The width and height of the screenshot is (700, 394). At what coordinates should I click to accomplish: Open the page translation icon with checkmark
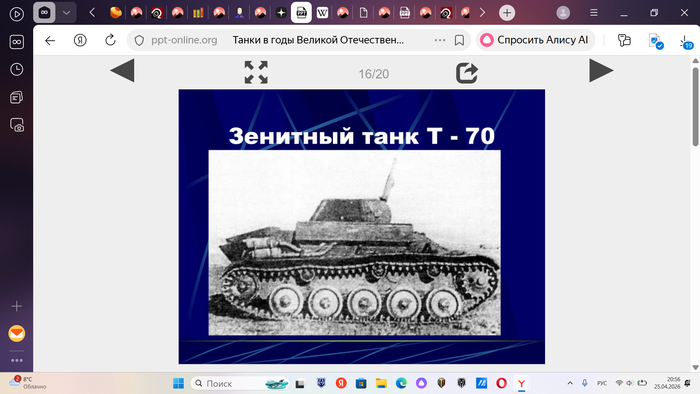pyautogui.click(x=656, y=41)
